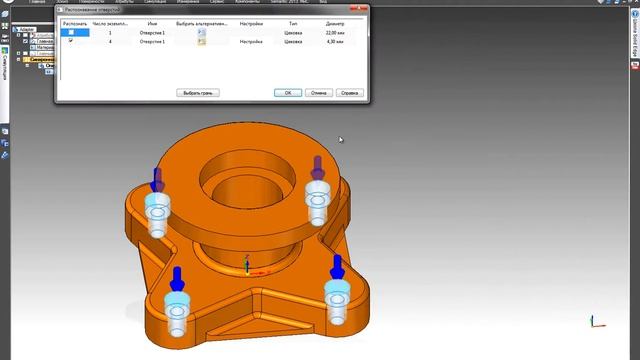Select the large central counterbore hole on model
The image size is (640, 360).
click(247, 180)
